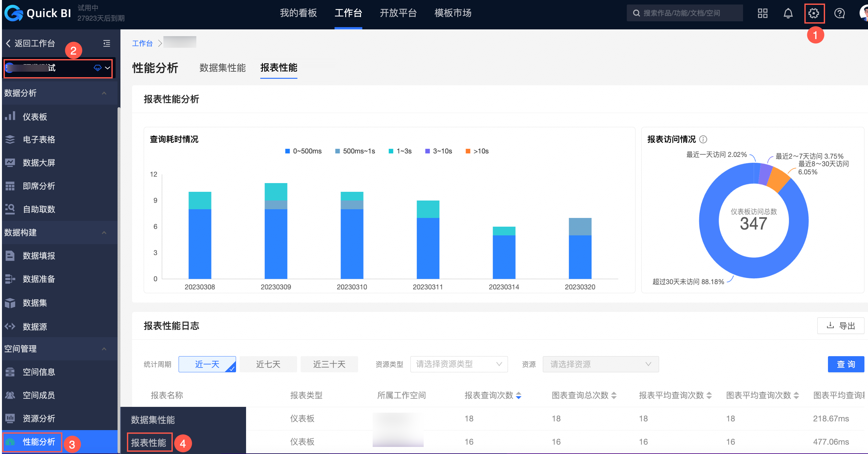Click the 报表名称 column header
This screenshot has width=868, height=454.
[x=167, y=395]
